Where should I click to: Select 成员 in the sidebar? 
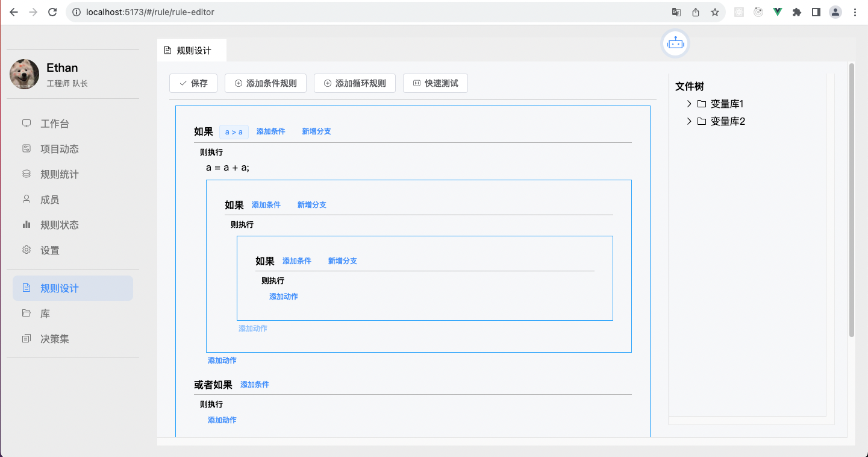(x=73, y=200)
